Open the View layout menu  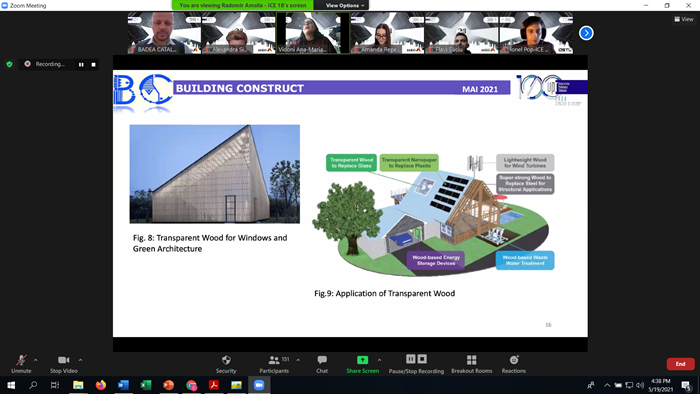point(684,19)
